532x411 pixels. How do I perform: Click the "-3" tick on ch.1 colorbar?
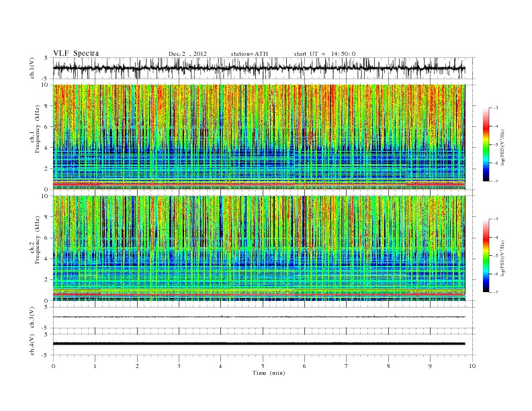[x=496, y=108]
